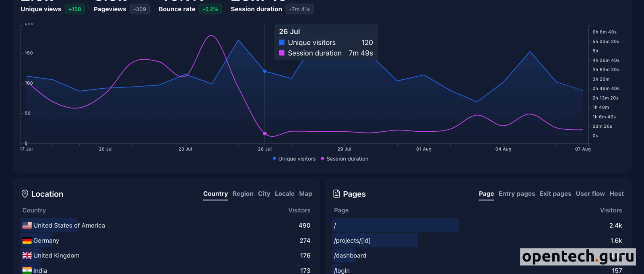Open the City location tab
This screenshot has height=274, width=644.
(264, 194)
